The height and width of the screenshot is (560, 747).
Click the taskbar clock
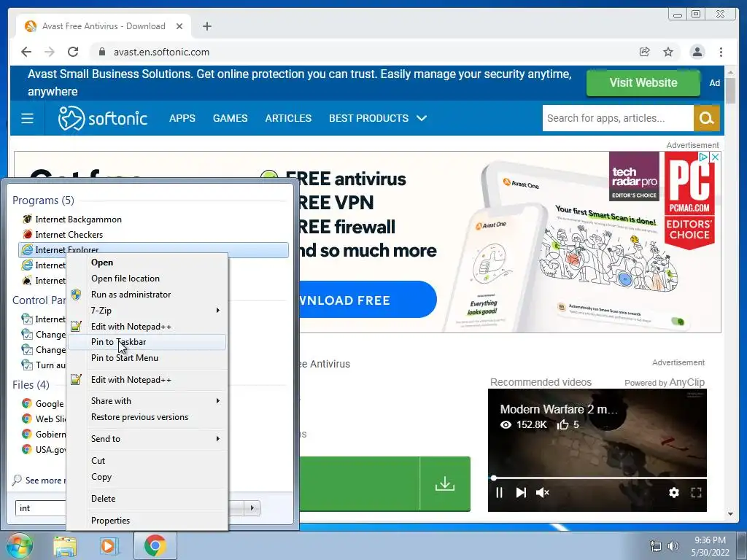click(710, 546)
